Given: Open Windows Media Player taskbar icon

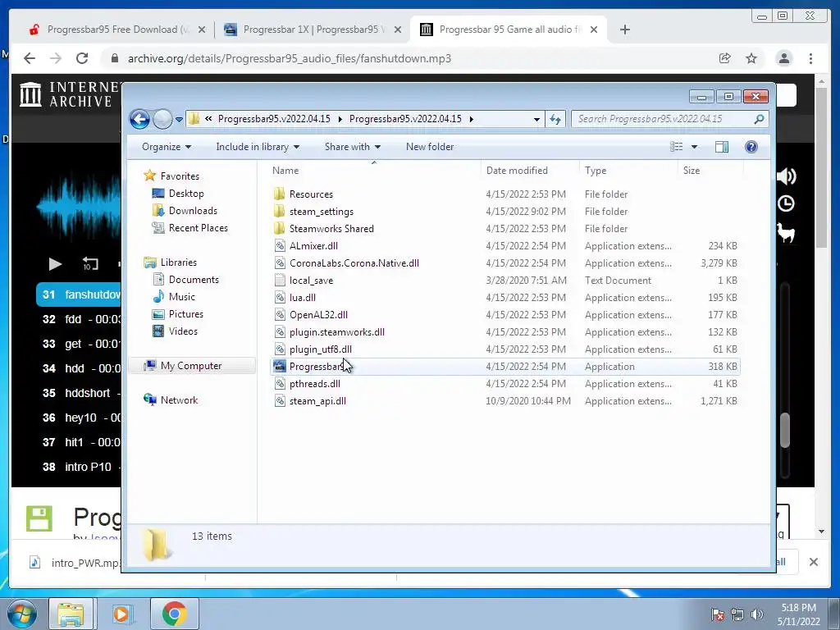Looking at the screenshot, I should point(121,614).
